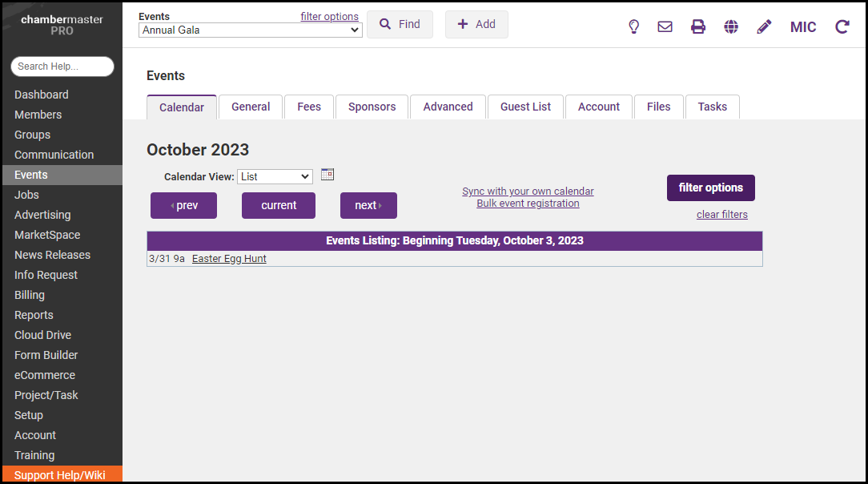Click the pencil edit icon
Viewport: 868px width, 484px height.
click(764, 26)
